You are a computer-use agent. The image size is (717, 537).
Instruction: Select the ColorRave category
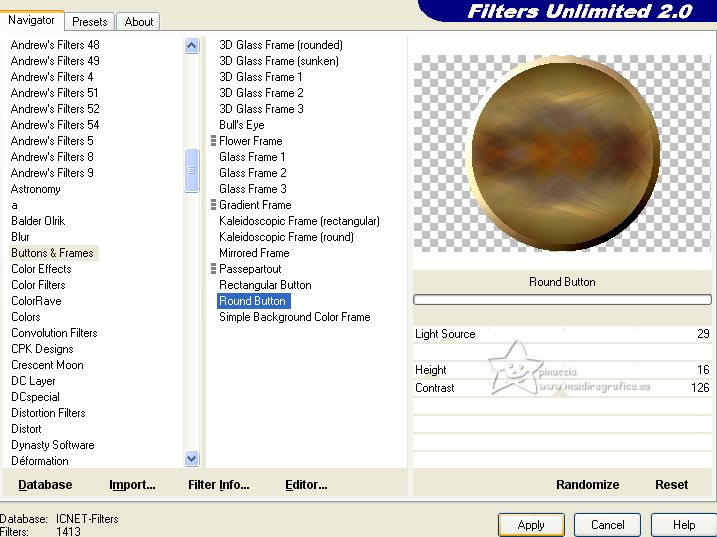pos(36,301)
